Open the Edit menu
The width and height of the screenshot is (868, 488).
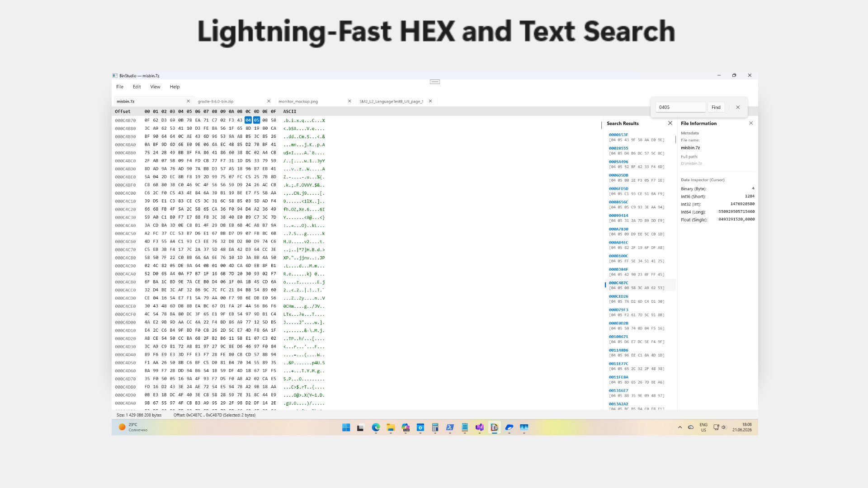(137, 87)
